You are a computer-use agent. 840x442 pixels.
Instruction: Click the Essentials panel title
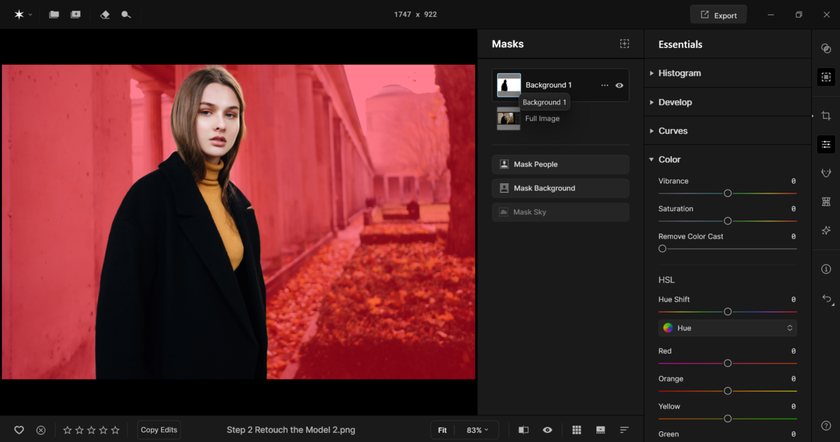coord(680,44)
